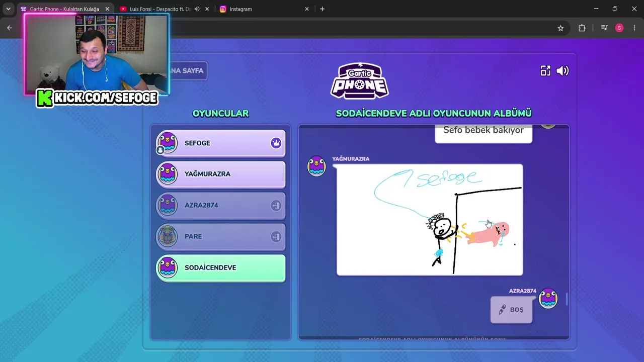This screenshot has height=362, width=644.
Task: Click the left-game icon on PARE row
Action: click(276, 237)
